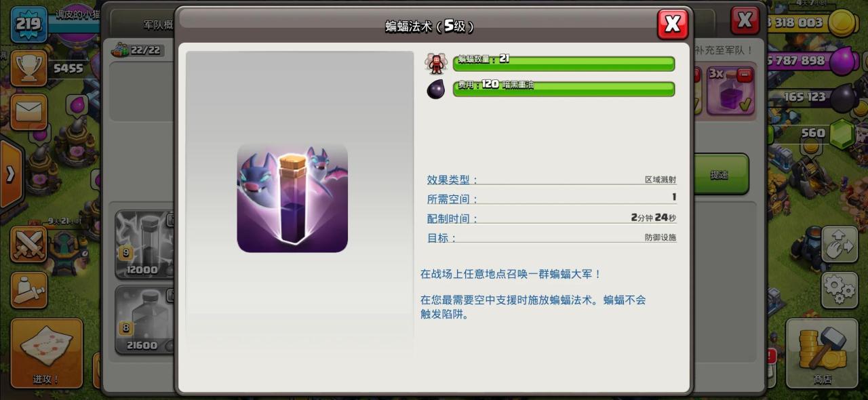Image resolution: width=868 pixels, height=400 pixels.
Task: Tap the 5455 trophy count
Action: point(68,68)
